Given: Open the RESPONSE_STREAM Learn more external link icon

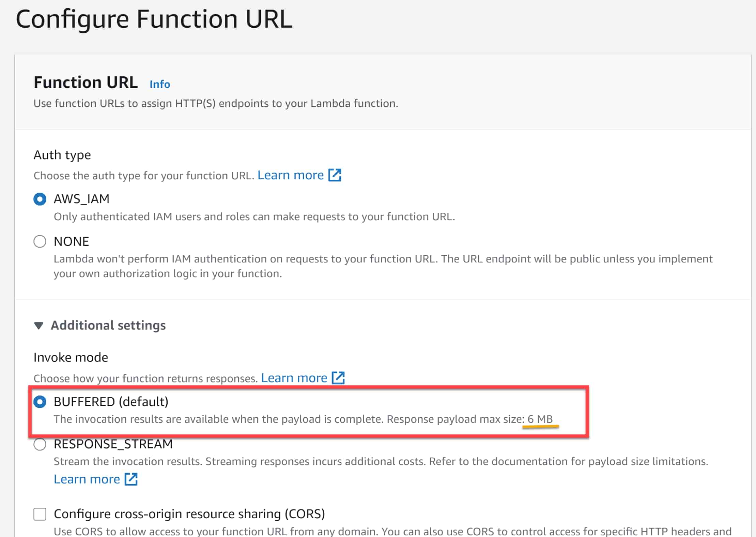Looking at the screenshot, I should 131,479.
